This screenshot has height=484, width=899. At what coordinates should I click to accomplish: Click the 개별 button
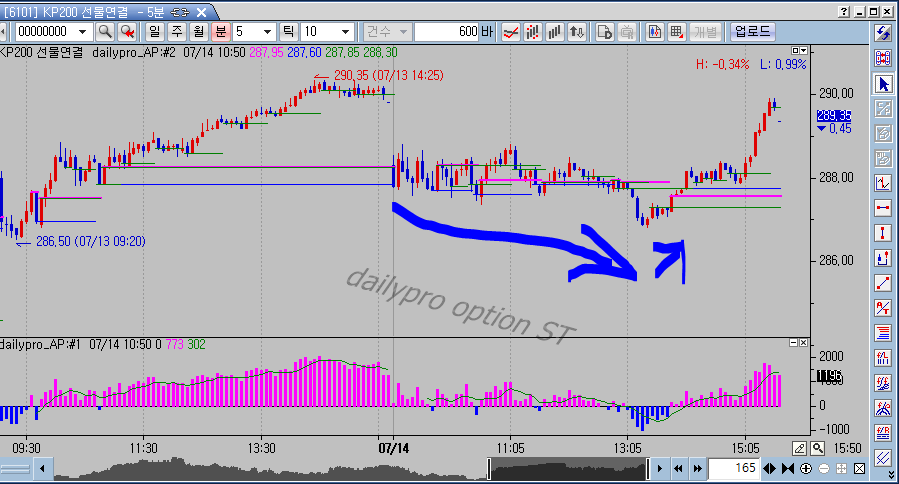pos(705,32)
